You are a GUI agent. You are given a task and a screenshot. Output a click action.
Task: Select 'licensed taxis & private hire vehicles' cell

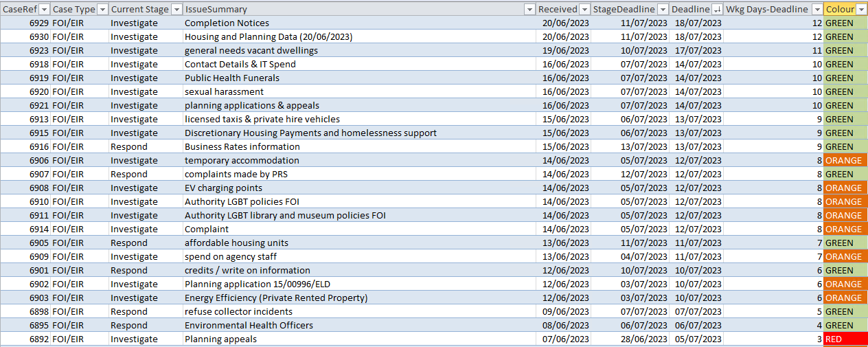359,119
